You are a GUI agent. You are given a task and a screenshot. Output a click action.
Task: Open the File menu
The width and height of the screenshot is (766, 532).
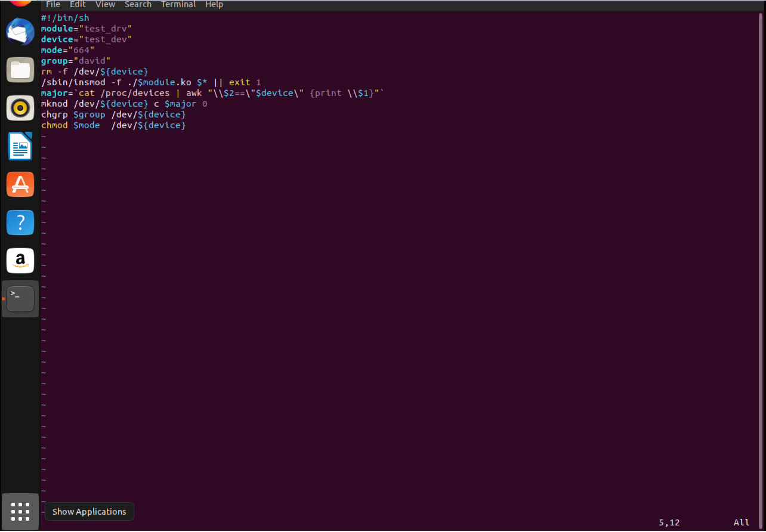pyautogui.click(x=53, y=5)
